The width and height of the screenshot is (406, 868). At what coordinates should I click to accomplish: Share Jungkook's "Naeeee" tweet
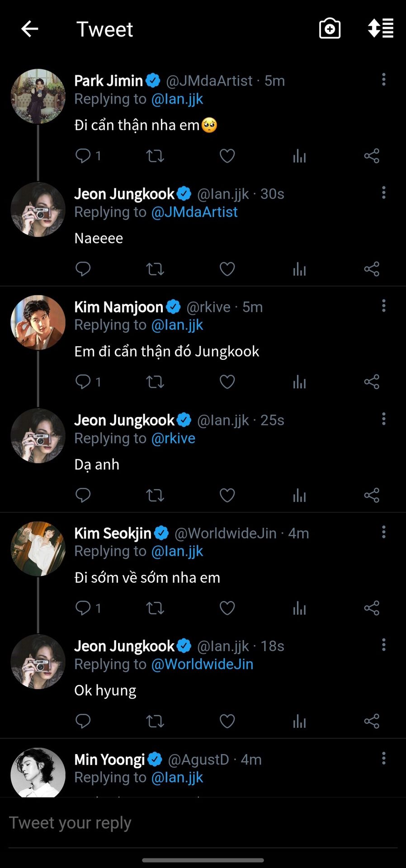point(372,269)
